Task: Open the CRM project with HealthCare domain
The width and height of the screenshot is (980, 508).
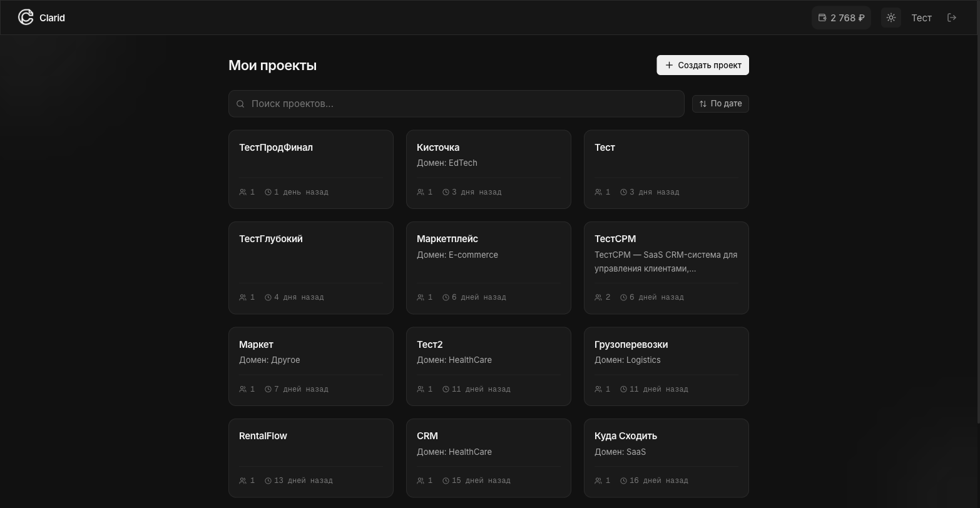Action: [x=488, y=457]
